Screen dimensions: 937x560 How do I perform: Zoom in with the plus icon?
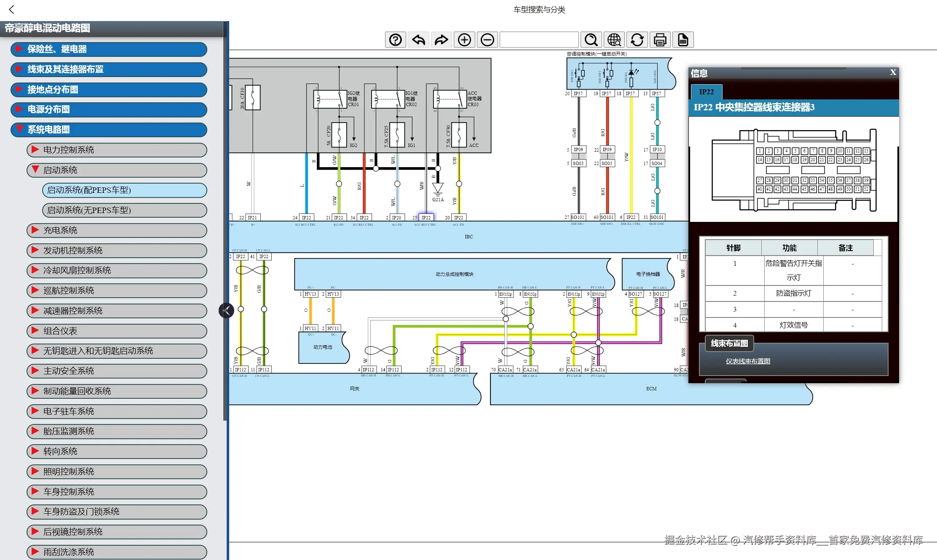point(464,40)
